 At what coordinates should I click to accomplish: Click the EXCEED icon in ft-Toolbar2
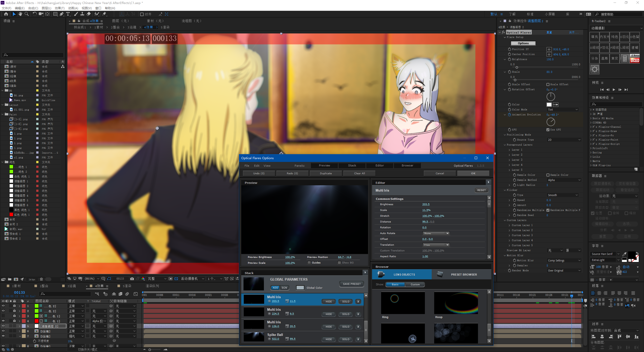click(635, 59)
